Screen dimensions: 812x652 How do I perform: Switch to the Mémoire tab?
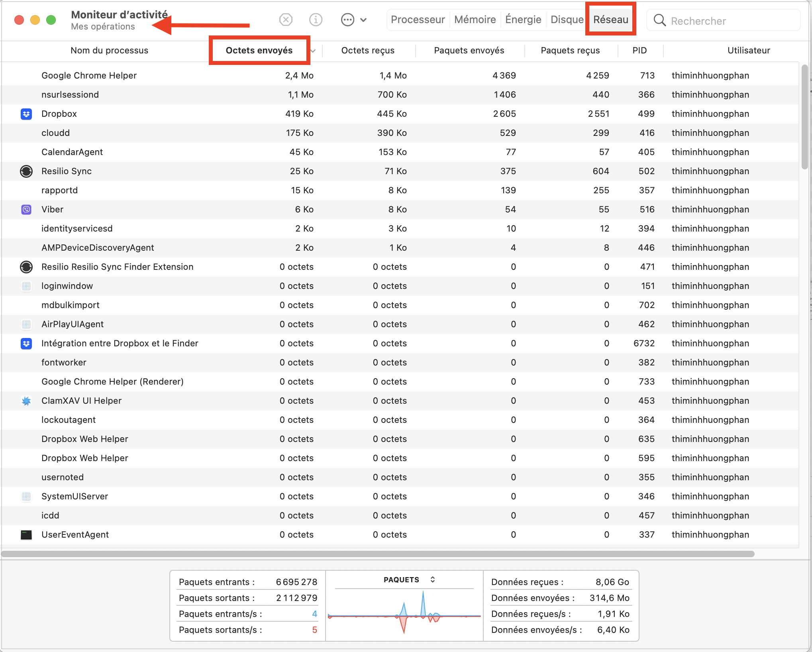pos(475,20)
